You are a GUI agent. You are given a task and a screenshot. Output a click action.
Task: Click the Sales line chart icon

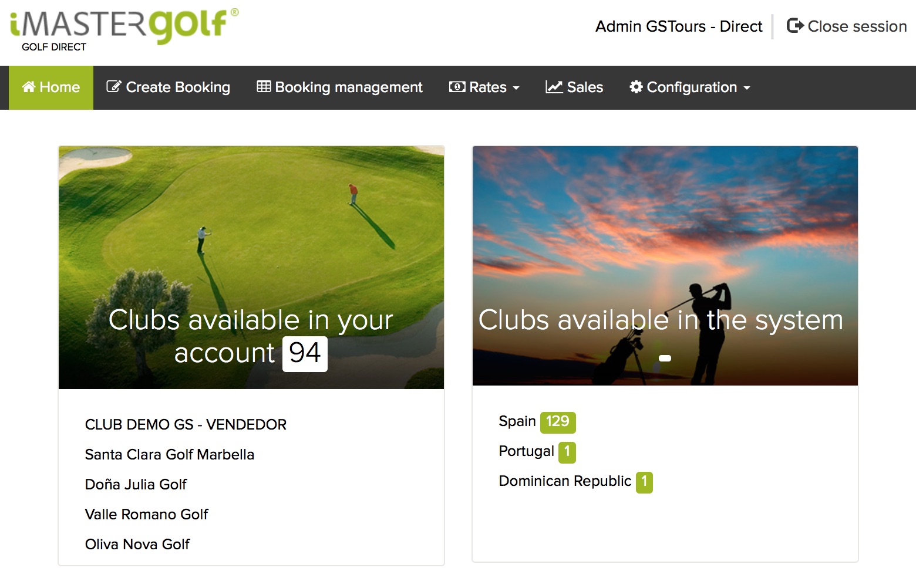554,87
